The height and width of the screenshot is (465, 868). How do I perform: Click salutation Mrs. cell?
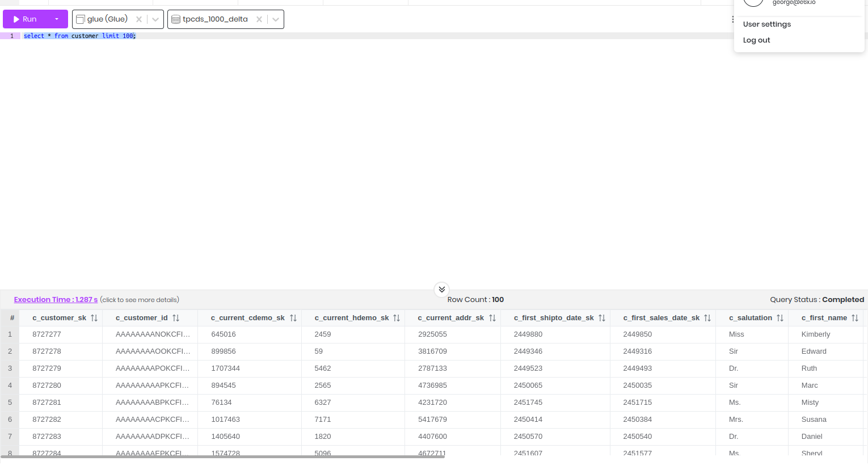[736, 420]
